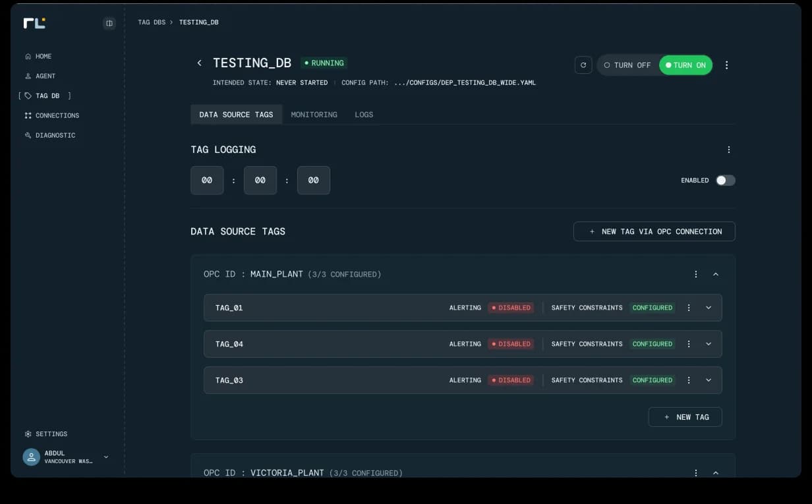Open TAG_03 more options menu
The width and height of the screenshot is (812, 504).
689,380
